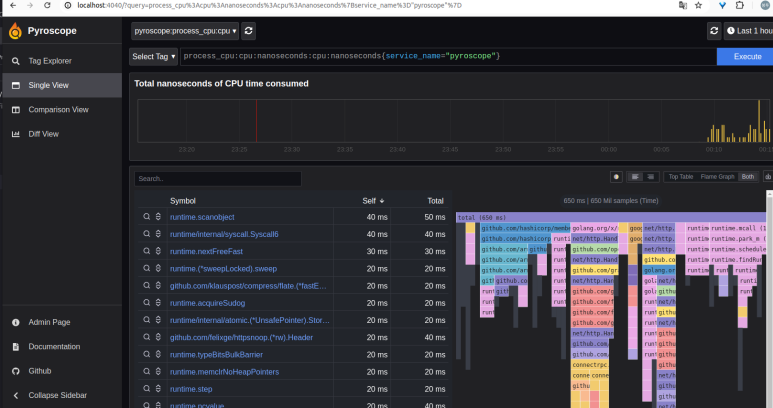Open the pyroscope:process_cpu application dropdown
This screenshot has width=773, height=408.
(184, 31)
